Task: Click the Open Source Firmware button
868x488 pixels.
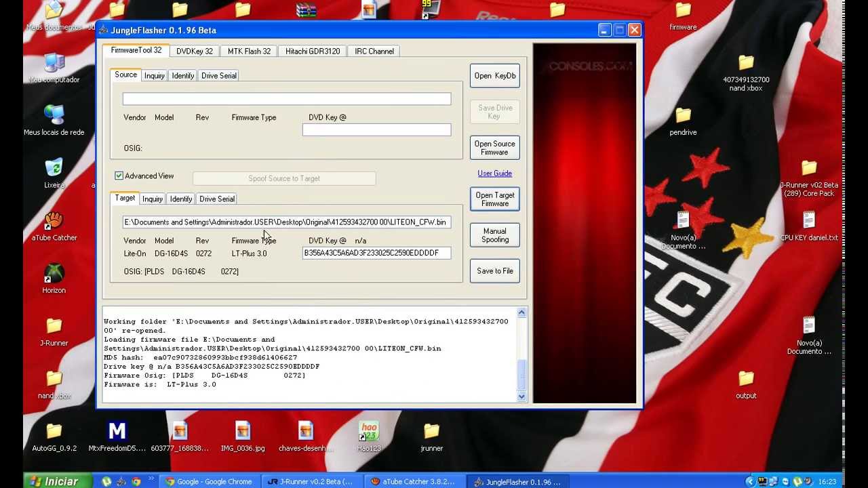Action: tap(495, 148)
